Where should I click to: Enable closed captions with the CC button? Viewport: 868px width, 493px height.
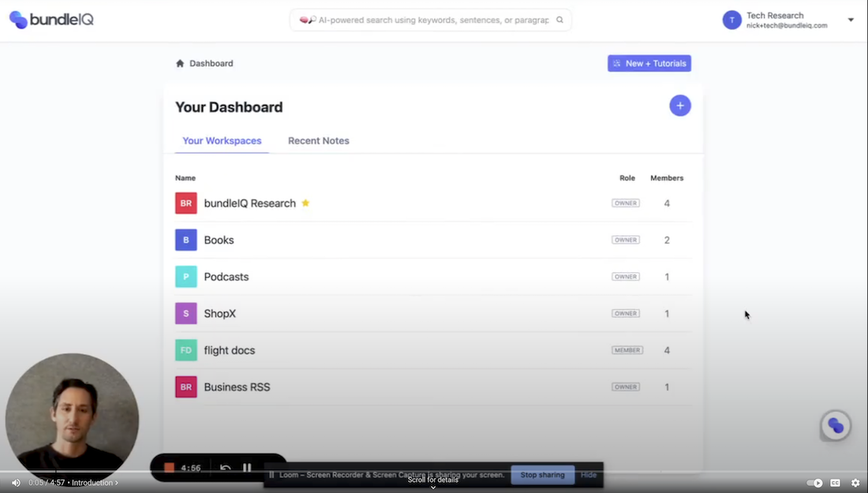[834, 483]
